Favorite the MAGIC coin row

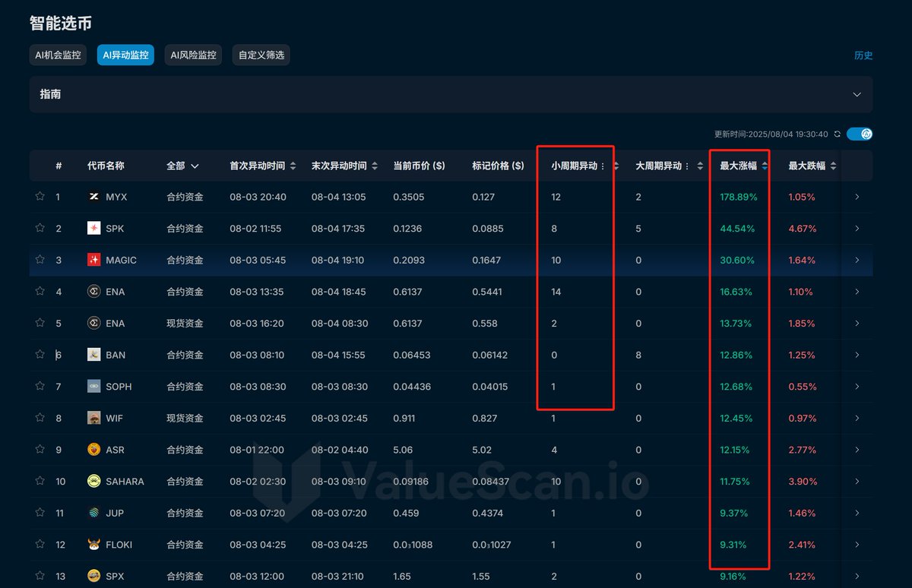coord(40,259)
